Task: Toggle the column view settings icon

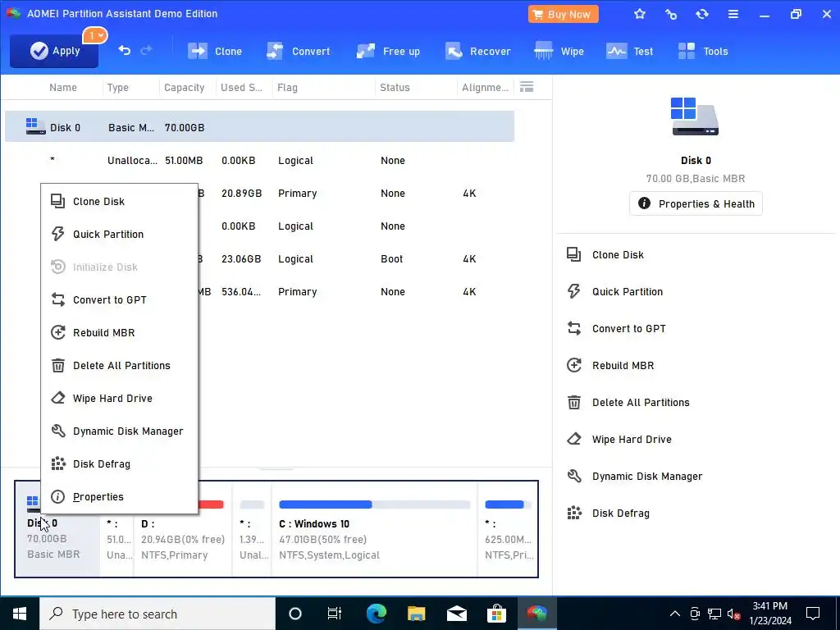Action: (527, 87)
